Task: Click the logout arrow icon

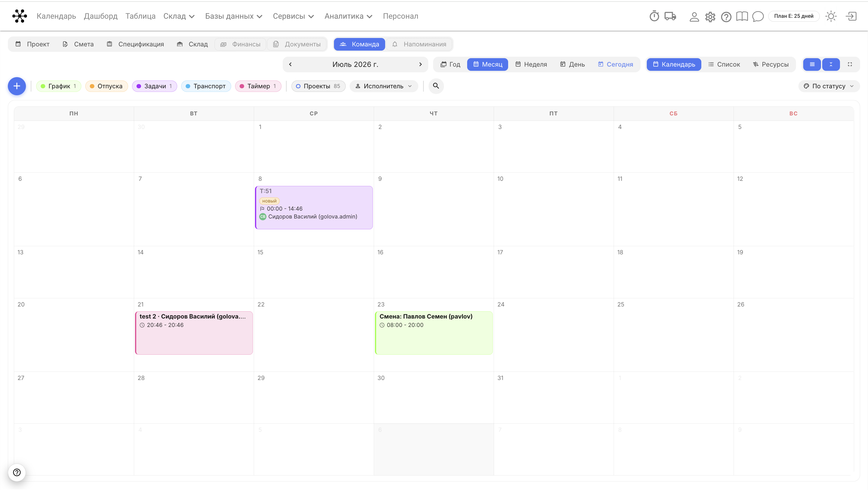Action: click(x=851, y=16)
